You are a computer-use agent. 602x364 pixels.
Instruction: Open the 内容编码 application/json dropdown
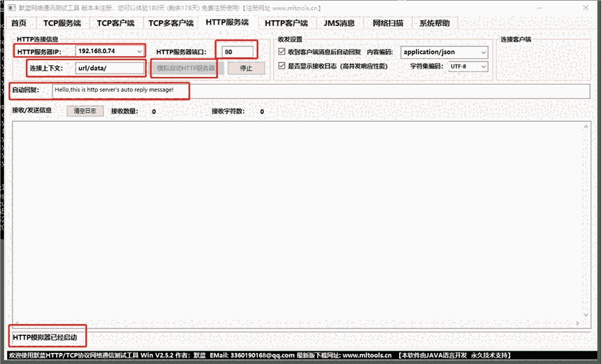coord(483,52)
